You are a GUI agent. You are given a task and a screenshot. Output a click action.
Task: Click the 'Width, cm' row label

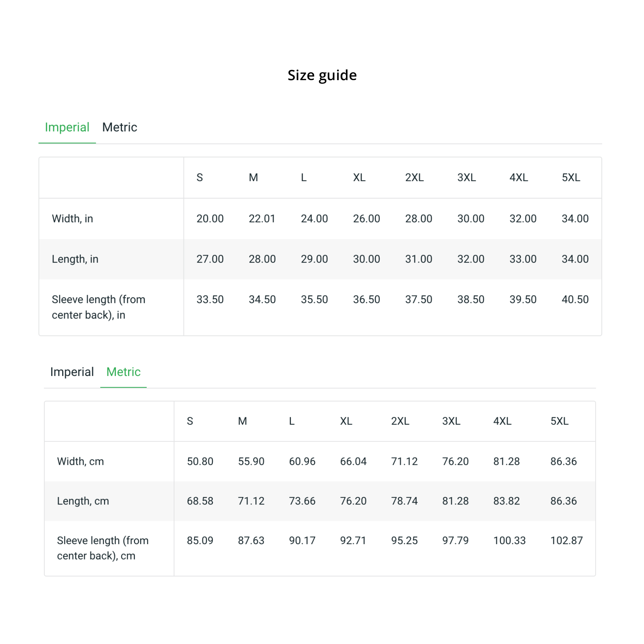point(80,462)
